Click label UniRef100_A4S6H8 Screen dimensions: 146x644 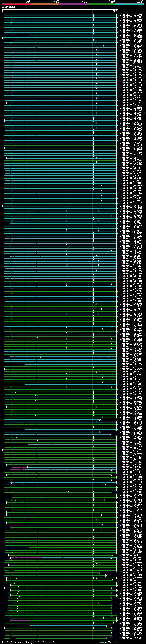pos(131,30)
